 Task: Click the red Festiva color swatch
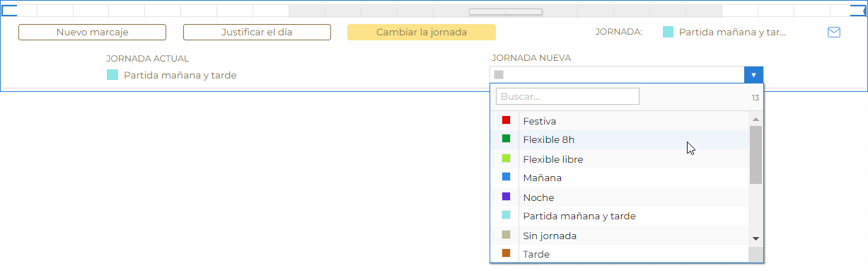(x=506, y=120)
